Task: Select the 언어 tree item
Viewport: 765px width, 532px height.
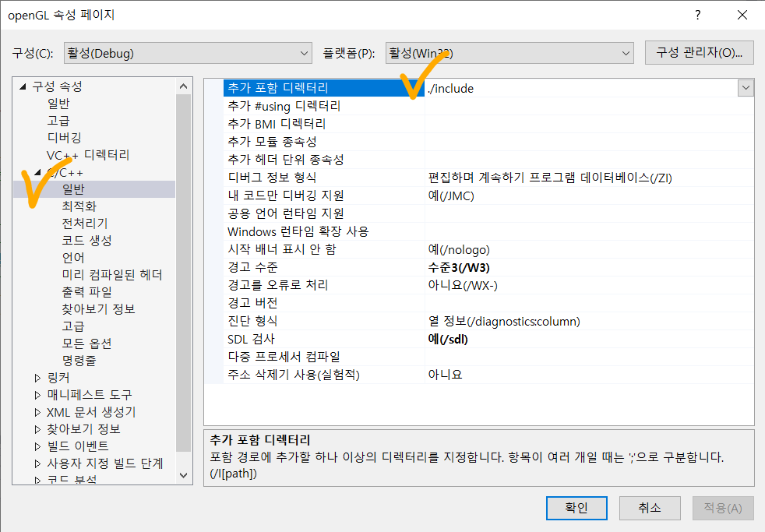Action: coord(74,258)
